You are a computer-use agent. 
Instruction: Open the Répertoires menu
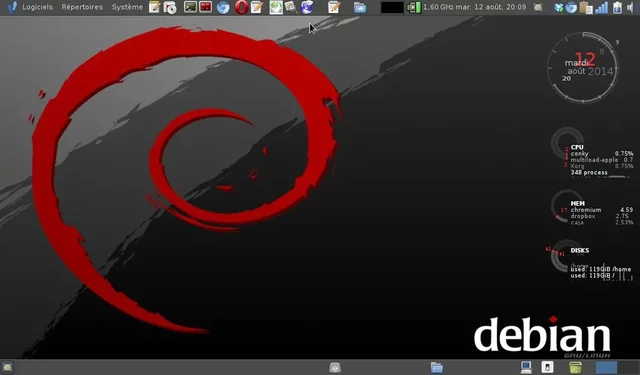pos(82,7)
